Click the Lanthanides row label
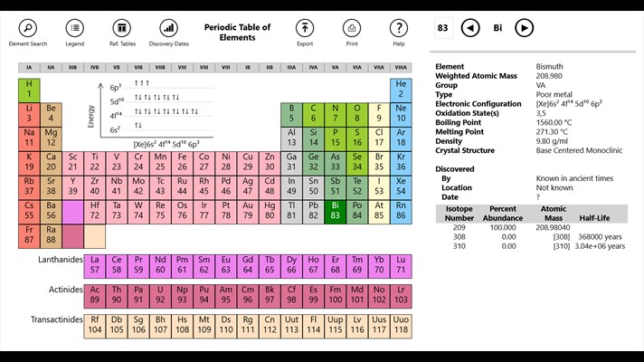Screen dimensions: 644x362 pyautogui.click(x=61, y=260)
